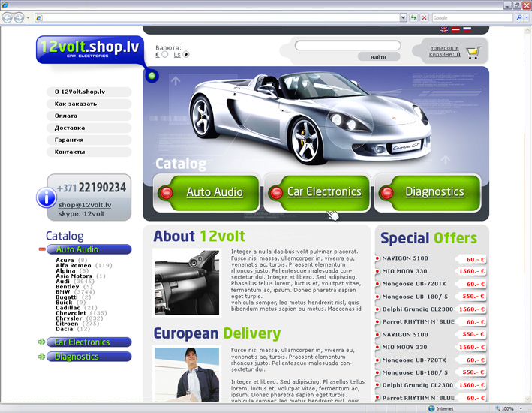Open the Оплата menu item
This screenshot has height=413, width=532.
click(89, 116)
